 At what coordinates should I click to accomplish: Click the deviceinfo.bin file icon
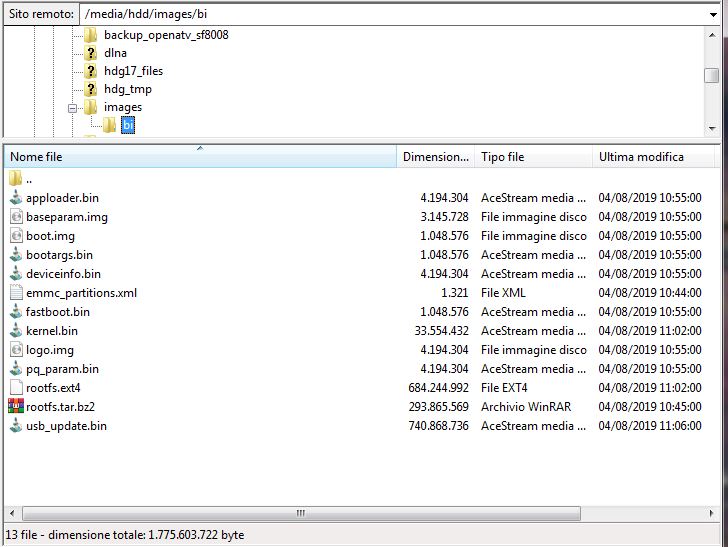[16, 274]
